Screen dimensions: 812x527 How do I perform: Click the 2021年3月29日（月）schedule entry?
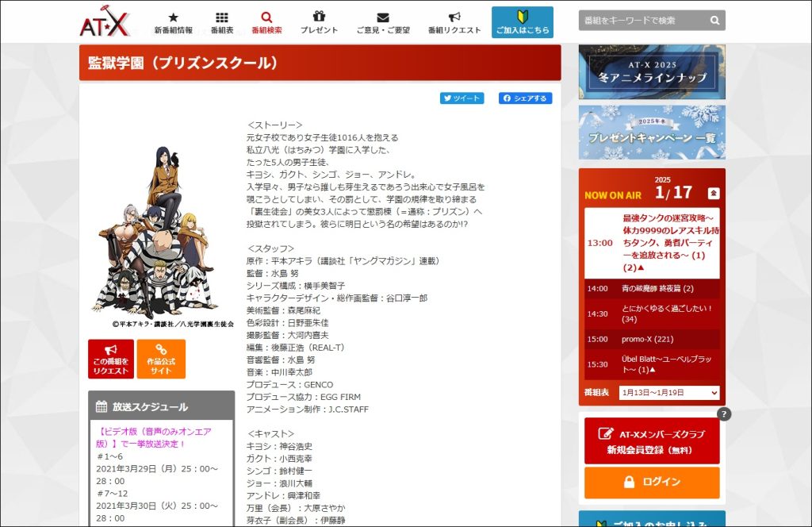pos(157,475)
